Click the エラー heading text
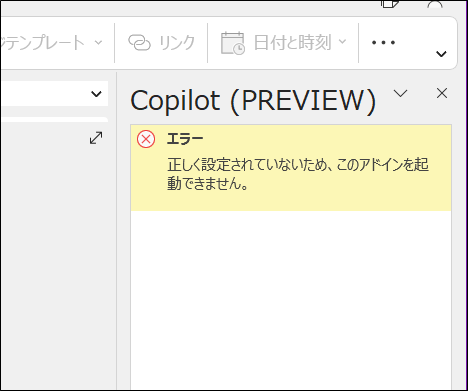This screenshot has height=391, width=468. click(x=185, y=139)
